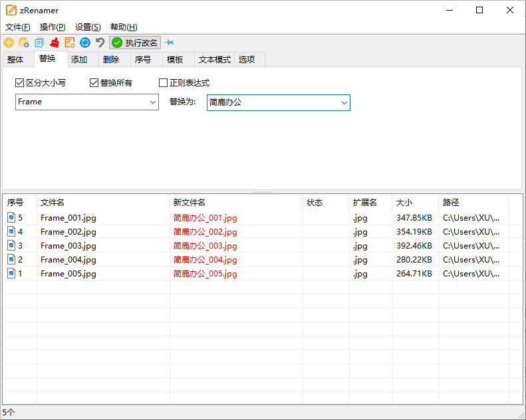The image size is (526, 420).
Task: Open the 设置 menu
Action: click(88, 27)
